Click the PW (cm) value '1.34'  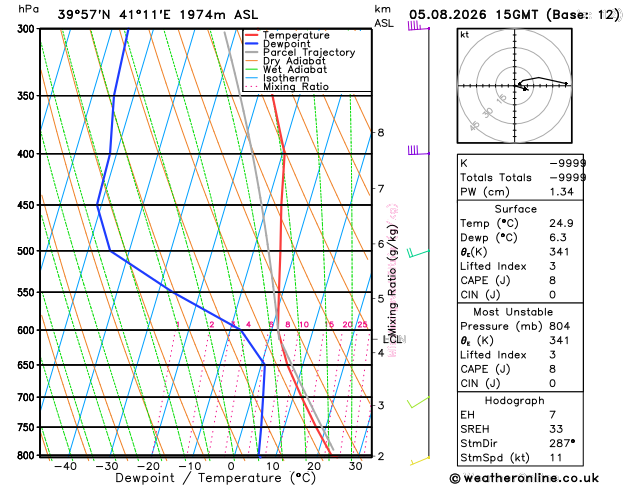(562, 192)
